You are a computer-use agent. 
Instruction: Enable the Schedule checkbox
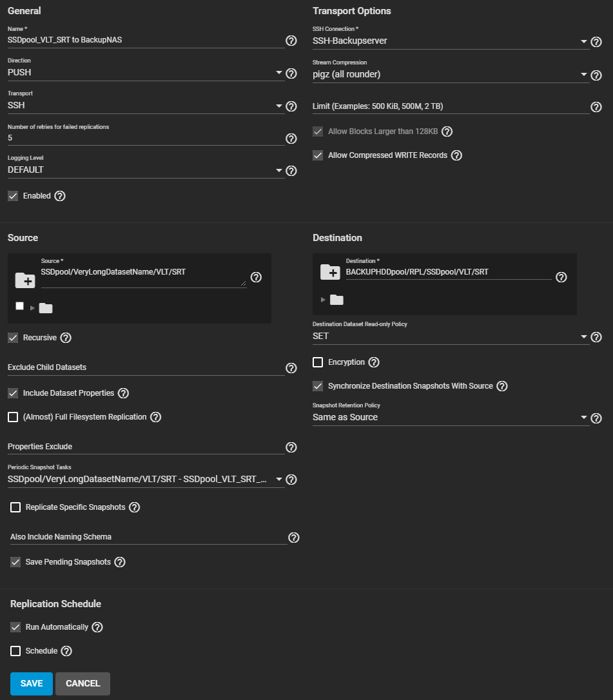tap(15, 651)
